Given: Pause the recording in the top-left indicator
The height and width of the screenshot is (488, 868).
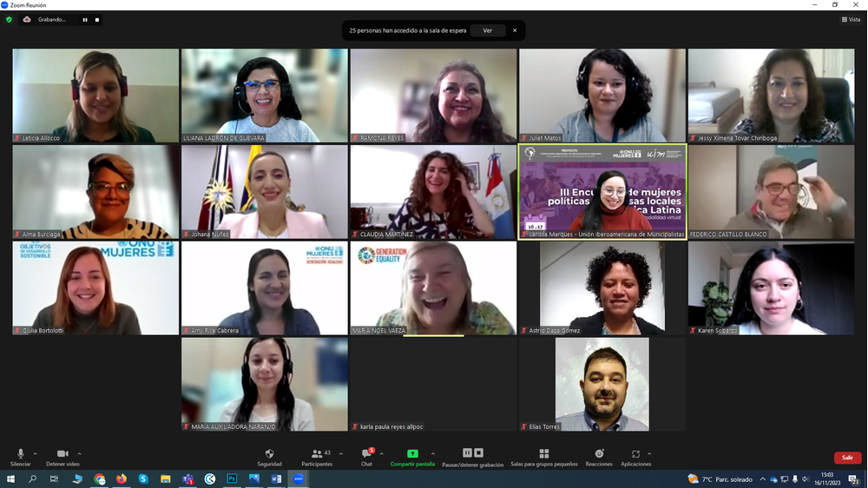Looking at the screenshot, I should click(85, 19).
